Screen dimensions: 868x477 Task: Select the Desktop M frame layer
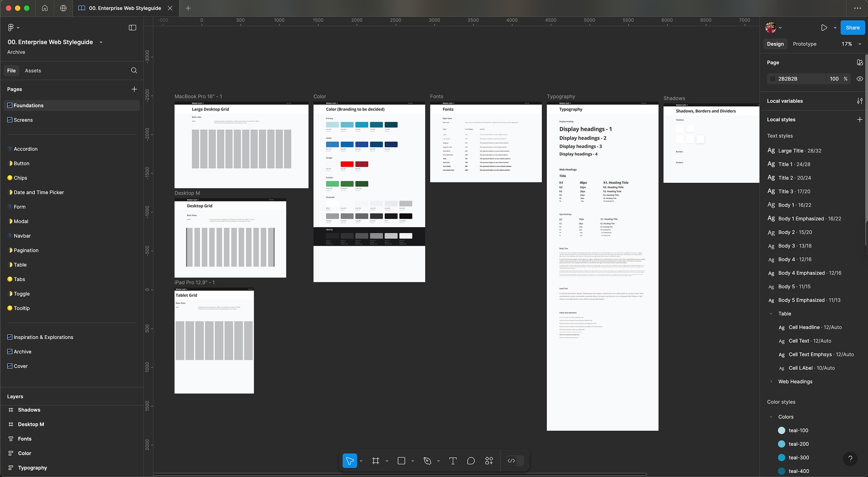(31, 425)
